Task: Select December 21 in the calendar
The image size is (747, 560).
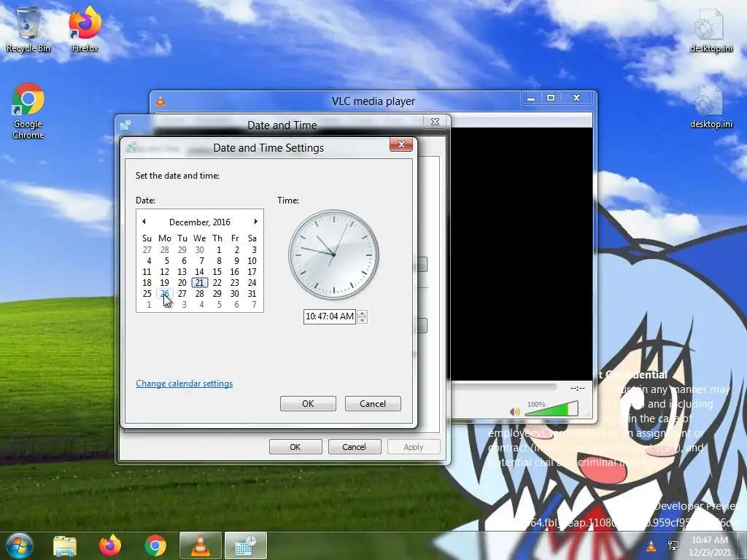Action: pyautogui.click(x=200, y=283)
